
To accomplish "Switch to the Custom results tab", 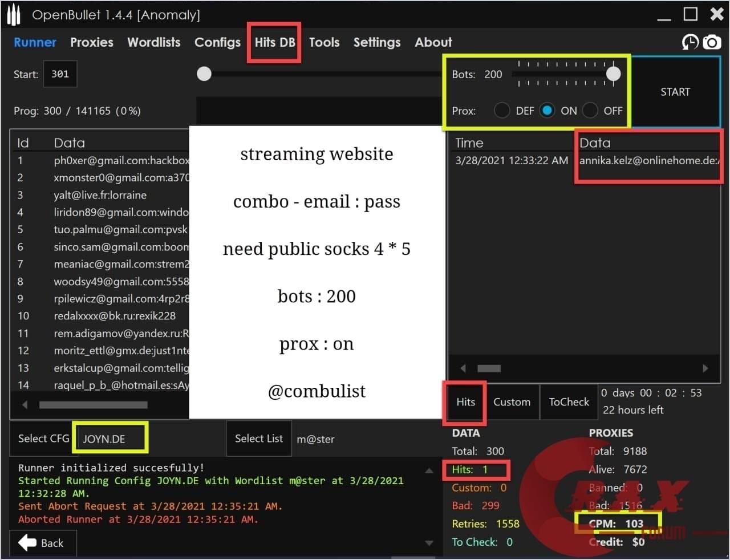I will 512,402.
